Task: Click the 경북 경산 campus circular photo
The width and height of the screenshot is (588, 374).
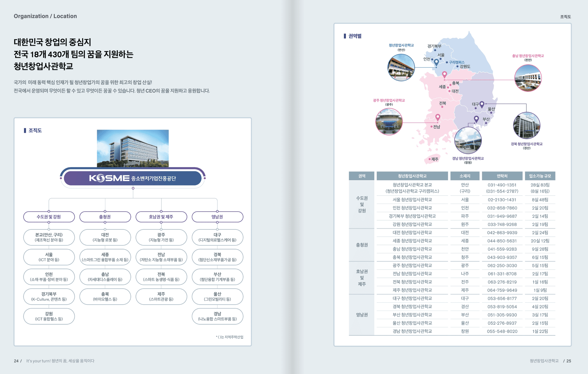Action: pyautogui.click(x=527, y=126)
